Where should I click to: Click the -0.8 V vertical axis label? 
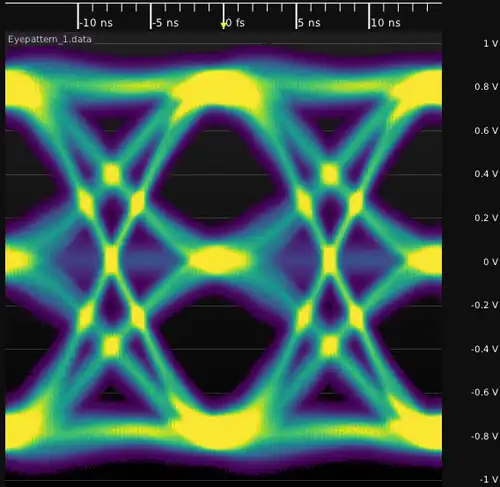(485, 436)
